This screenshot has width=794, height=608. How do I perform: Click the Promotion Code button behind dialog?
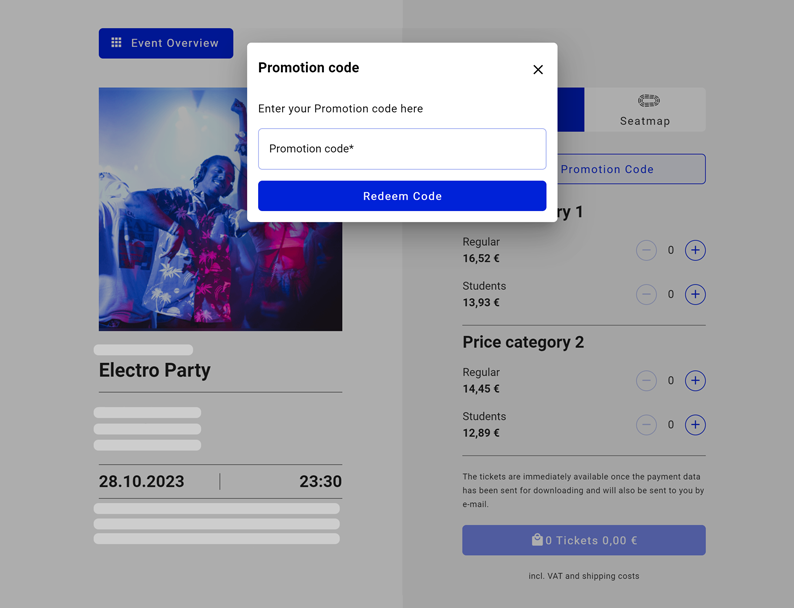tap(631, 169)
